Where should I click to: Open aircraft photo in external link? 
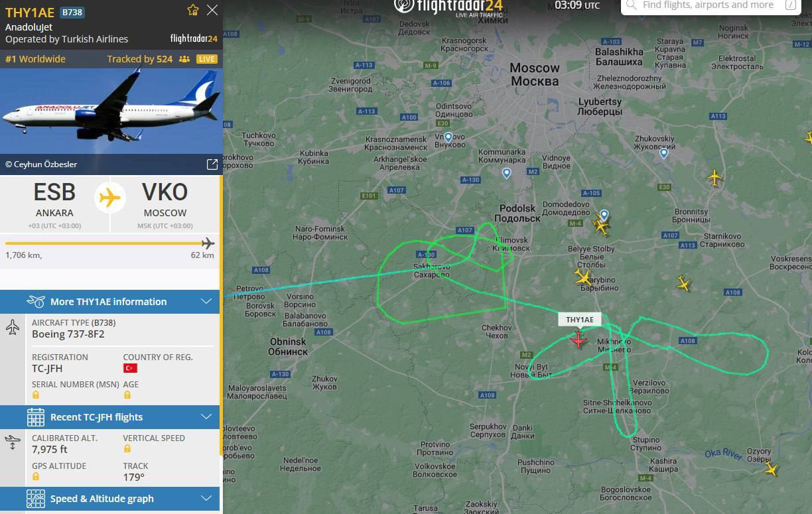point(212,164)
